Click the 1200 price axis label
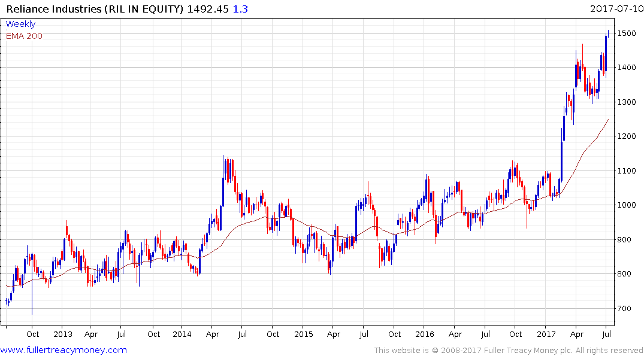This screenshot has height=359, width=644. coord(627,136)
